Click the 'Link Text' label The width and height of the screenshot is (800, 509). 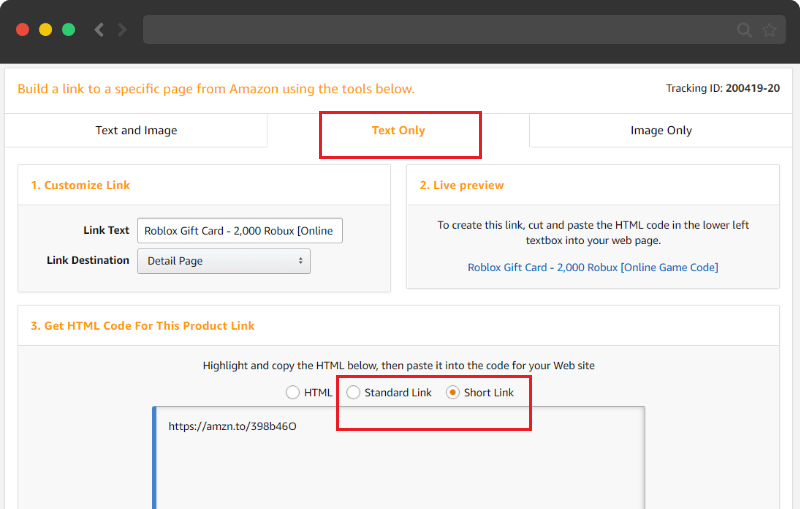(x=106, y=230)
